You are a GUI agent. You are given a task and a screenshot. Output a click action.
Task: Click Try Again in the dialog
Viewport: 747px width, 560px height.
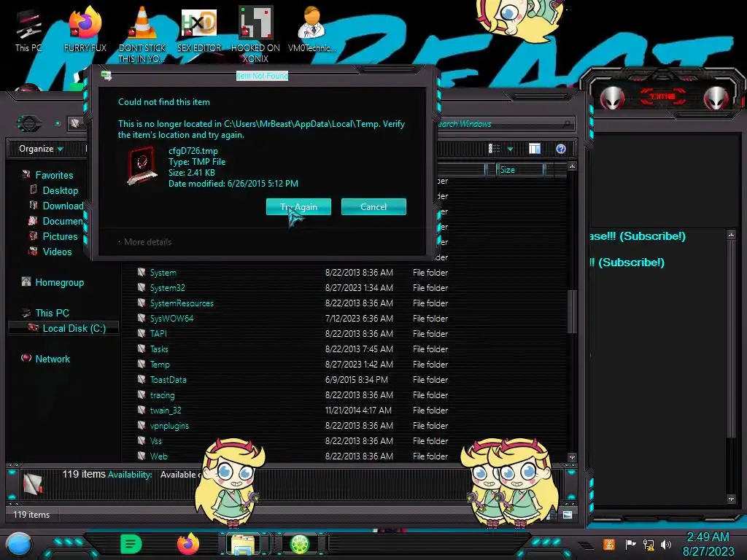[298, 206]
